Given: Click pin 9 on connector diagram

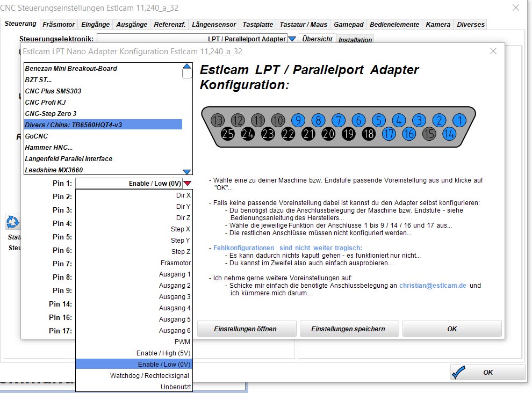Looking at the screenshot, I should pyautogui.click(x=298, y=120).
